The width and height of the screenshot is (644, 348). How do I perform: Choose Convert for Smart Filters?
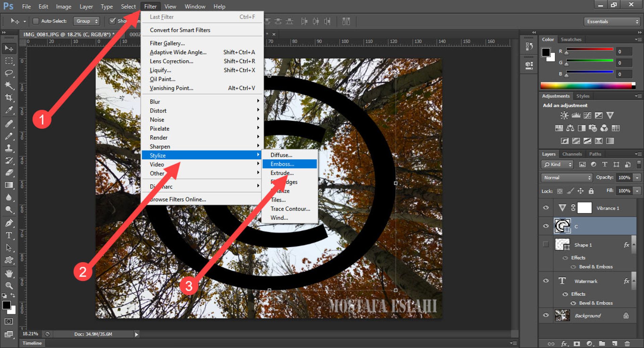[x=201, y=30]
